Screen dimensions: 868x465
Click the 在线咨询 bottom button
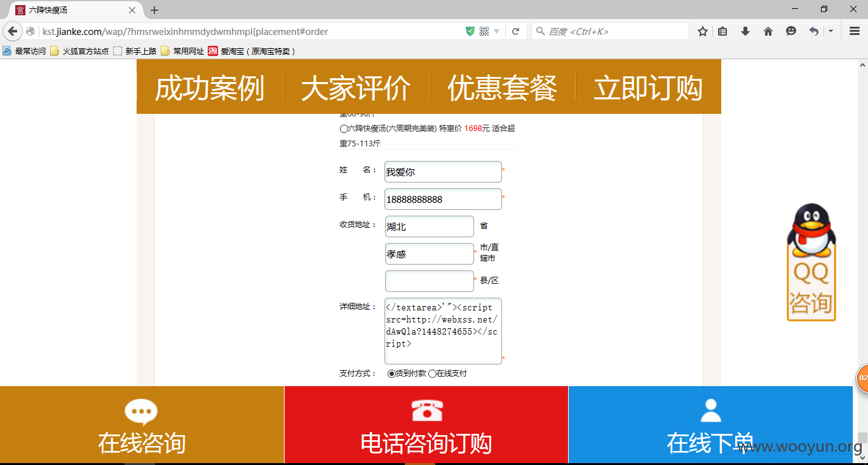point(142,424)
